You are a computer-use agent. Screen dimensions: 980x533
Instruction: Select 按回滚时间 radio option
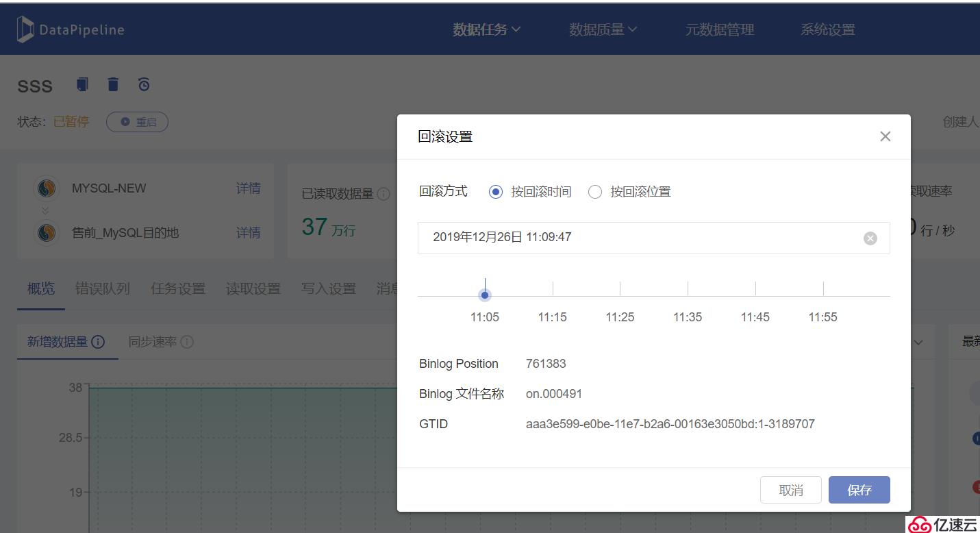click(496, 192)
